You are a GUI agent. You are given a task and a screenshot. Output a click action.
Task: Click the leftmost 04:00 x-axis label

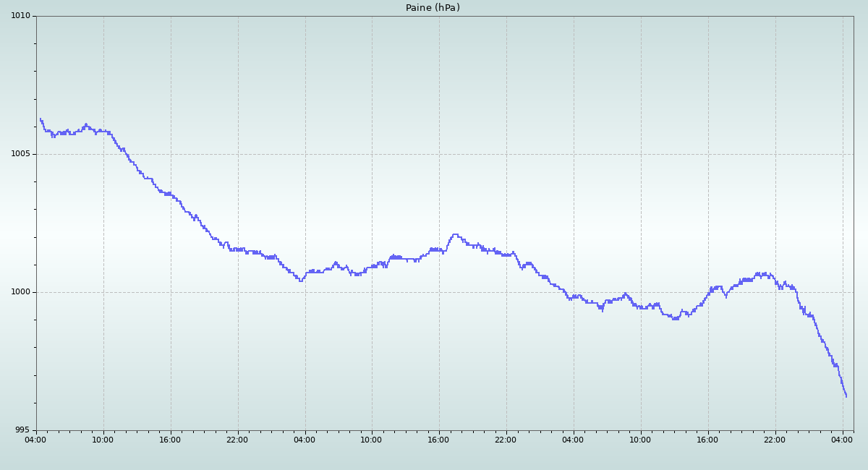[35, 440]
